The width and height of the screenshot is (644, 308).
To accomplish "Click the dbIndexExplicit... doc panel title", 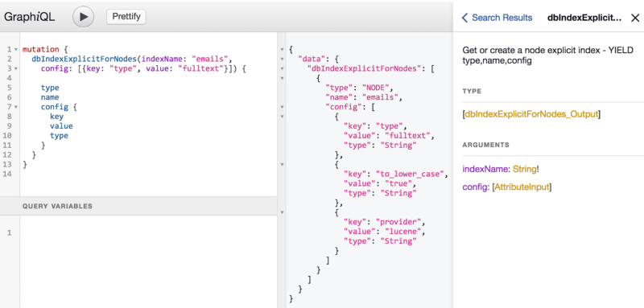I will click(584, 18).
